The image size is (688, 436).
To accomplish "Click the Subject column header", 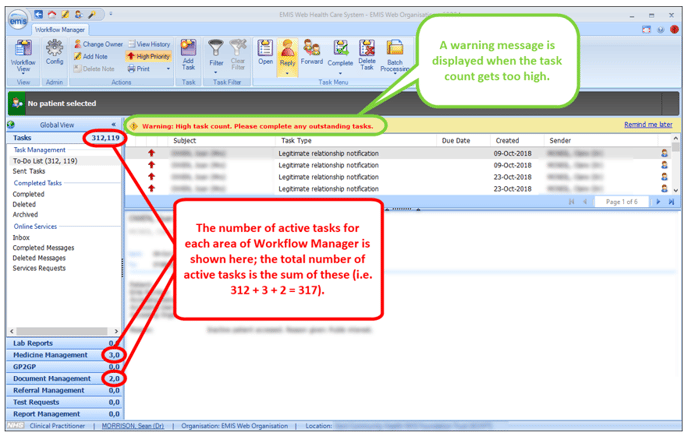I will point(186,141).
